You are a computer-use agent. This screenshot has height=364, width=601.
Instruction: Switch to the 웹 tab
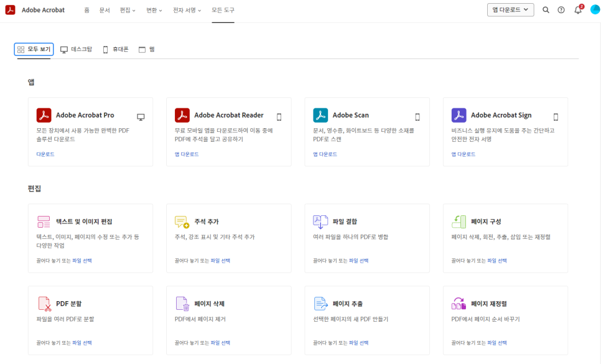tap(147, 49)
